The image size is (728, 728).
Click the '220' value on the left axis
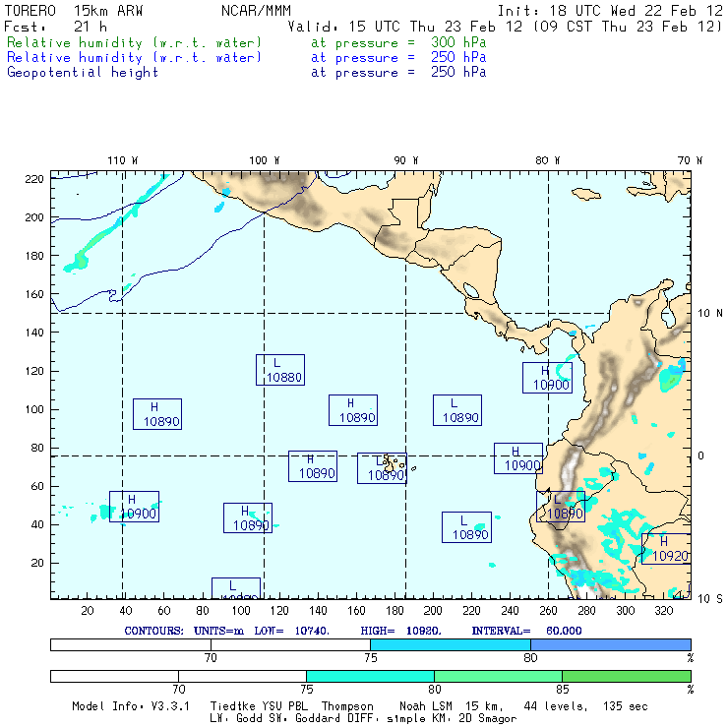(x=34, y=179)
